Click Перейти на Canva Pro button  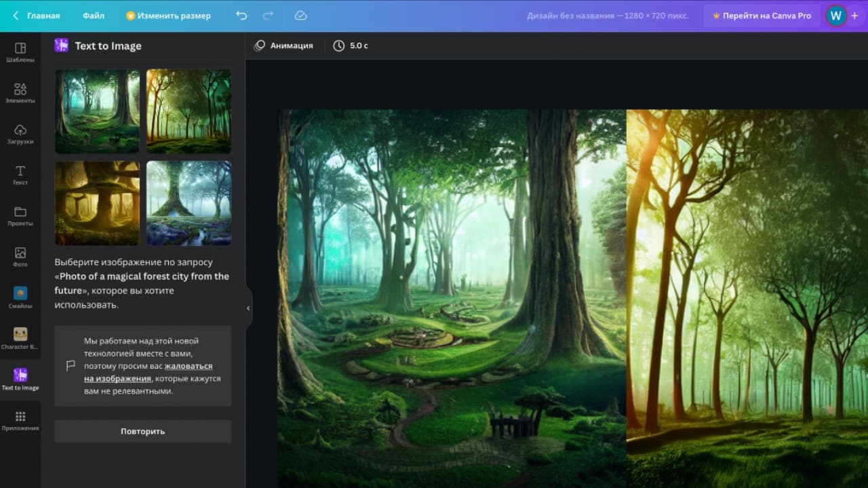761,16
